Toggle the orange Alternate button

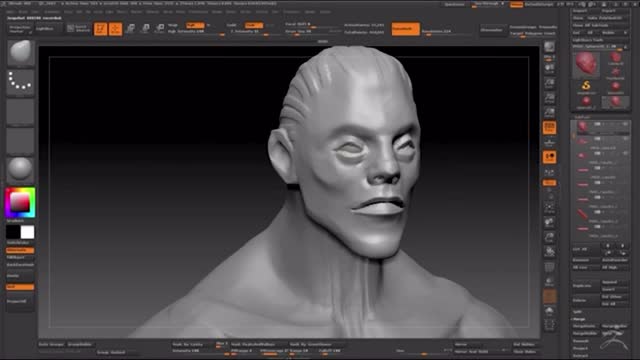tap(20, 251)
